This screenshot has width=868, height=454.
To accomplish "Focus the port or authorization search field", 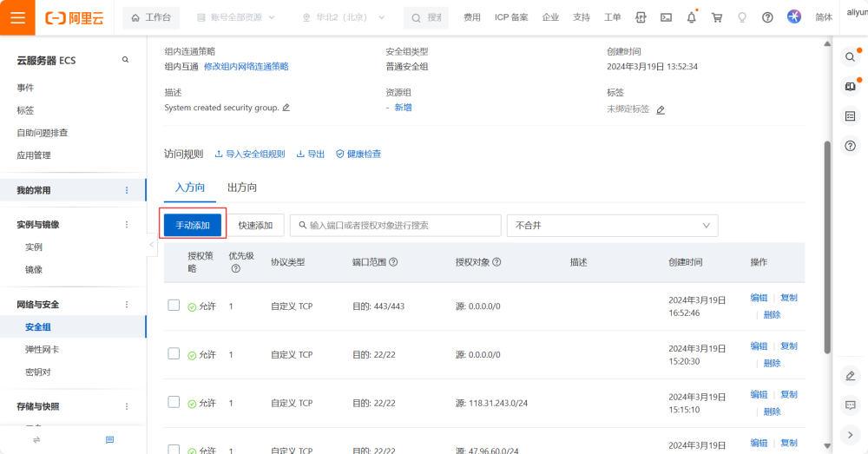I will (396, 226).
